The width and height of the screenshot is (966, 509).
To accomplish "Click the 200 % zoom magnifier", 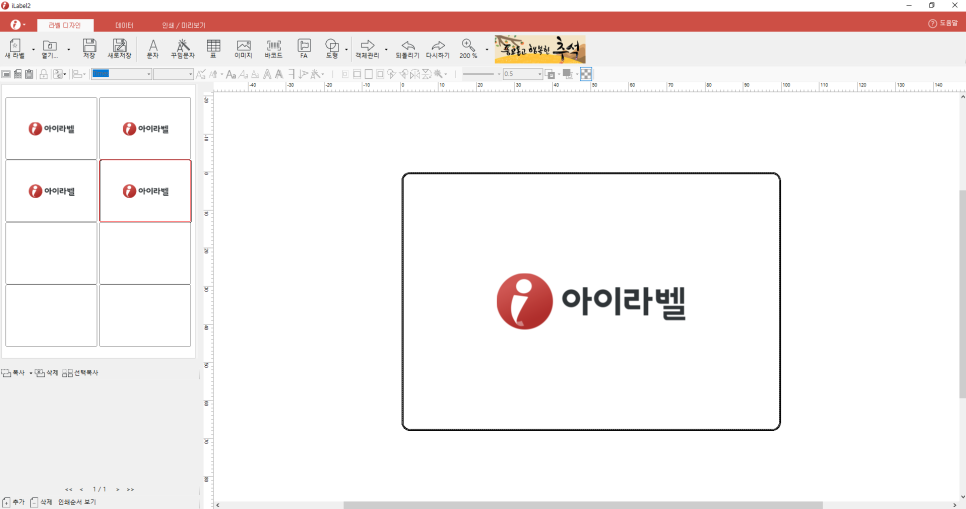I will (x=468, y=48).
